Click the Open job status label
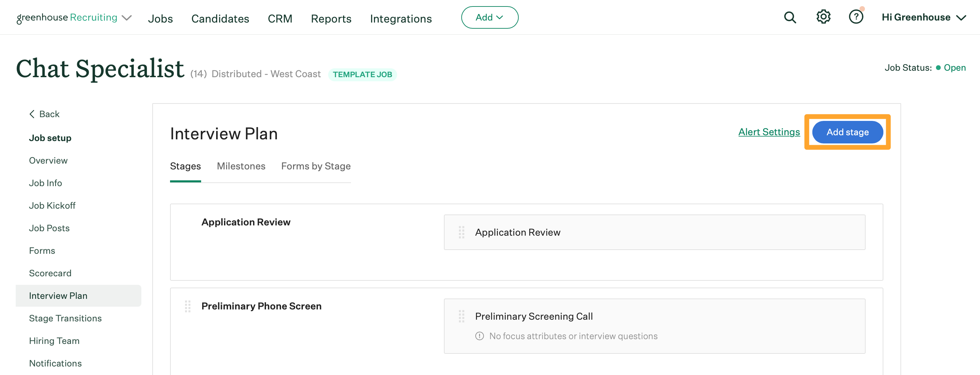This screenshot has height=375, width=980. click(954, 68)
